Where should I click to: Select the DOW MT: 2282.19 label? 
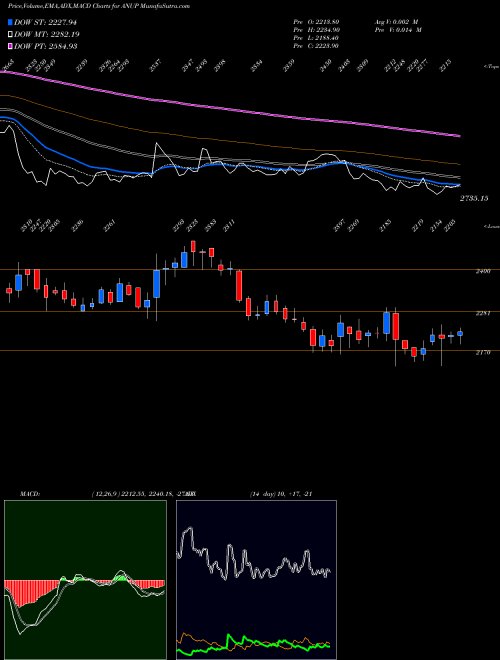tap(47, 35)
